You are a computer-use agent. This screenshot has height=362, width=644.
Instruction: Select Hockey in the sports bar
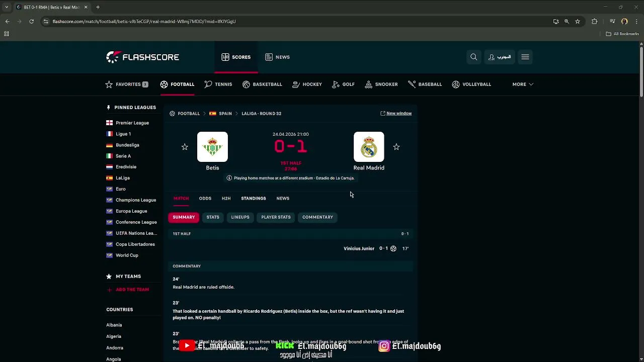[307, 84]
